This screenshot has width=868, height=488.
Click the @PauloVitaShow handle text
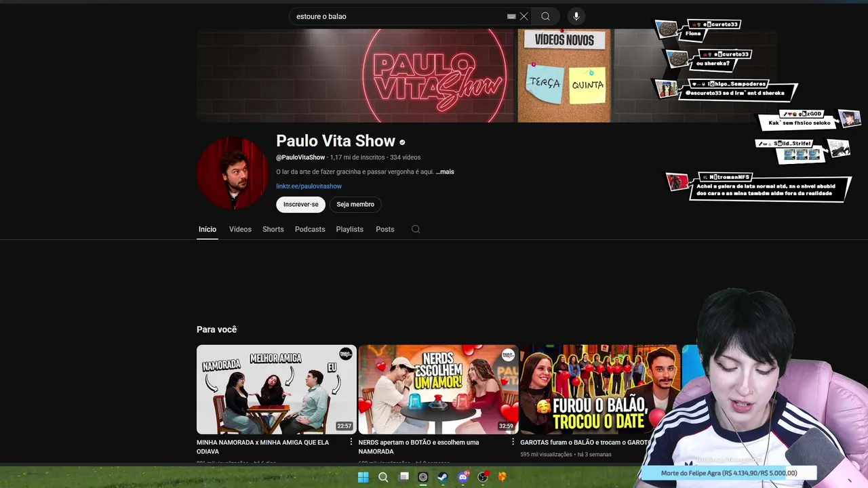pos(300,158)
